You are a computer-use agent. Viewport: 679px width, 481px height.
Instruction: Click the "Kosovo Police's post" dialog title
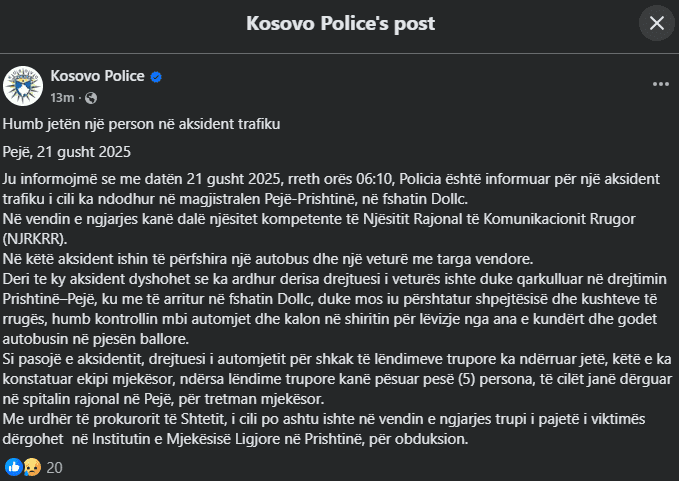(340, 23)
